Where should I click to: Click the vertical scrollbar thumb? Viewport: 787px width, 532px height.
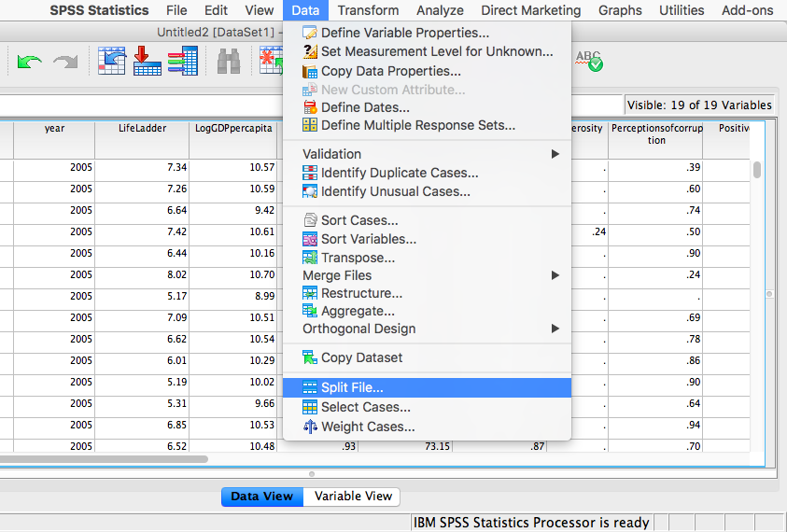tap(757, 170)
